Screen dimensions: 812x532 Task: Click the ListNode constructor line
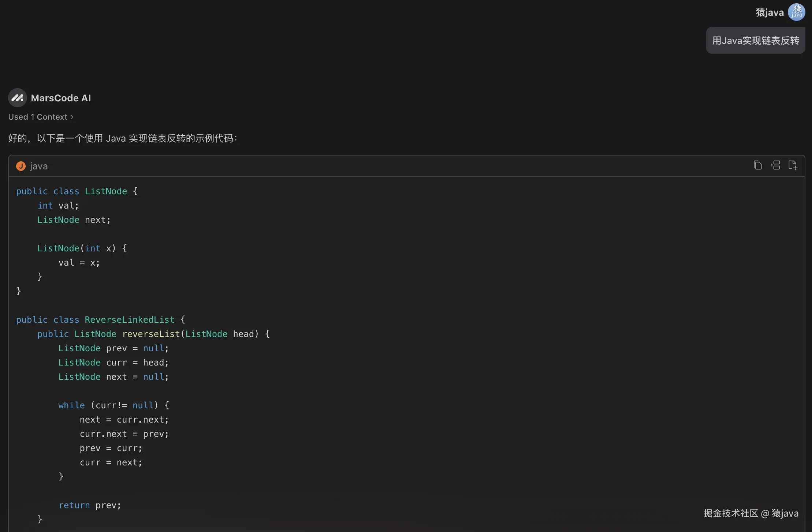click(82, 248)
